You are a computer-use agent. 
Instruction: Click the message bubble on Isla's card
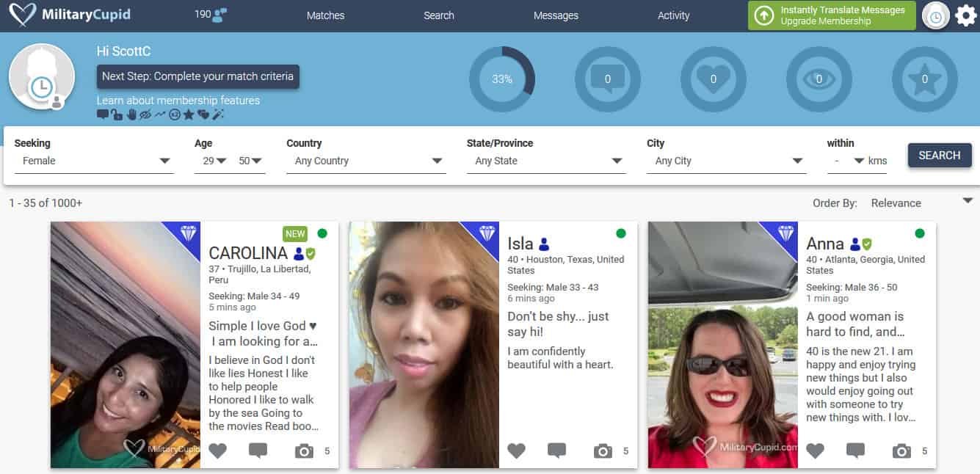pos(556,451)
